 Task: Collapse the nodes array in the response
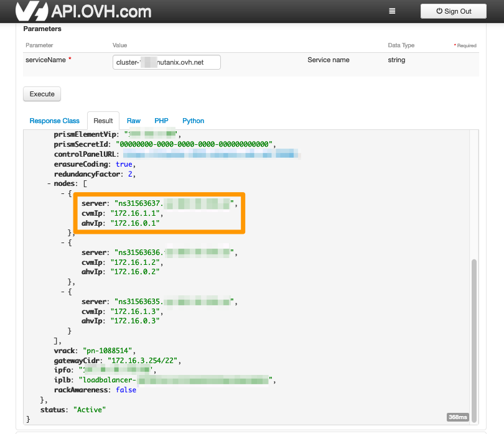(x=49, y=183)
